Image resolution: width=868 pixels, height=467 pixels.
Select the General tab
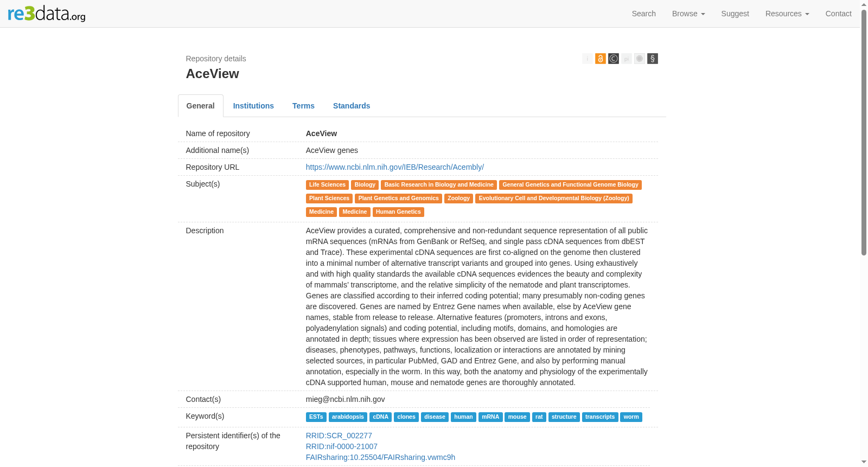(x=201, y=106)
